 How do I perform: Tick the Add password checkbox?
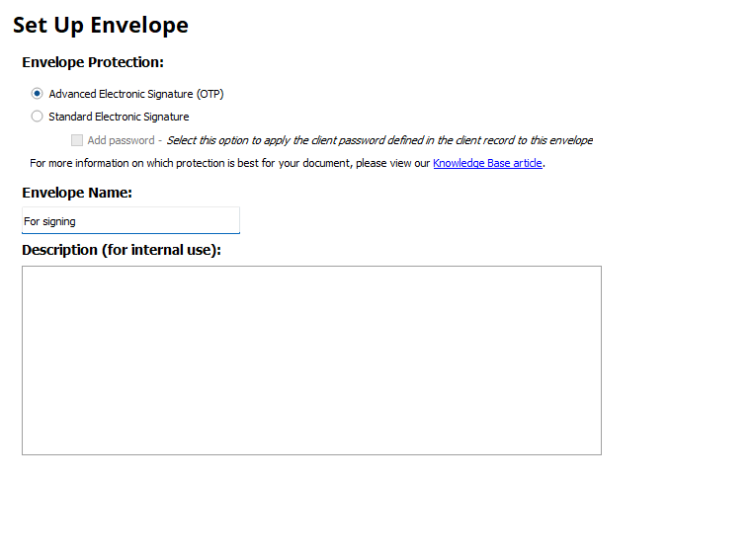(x=77, y=140)
